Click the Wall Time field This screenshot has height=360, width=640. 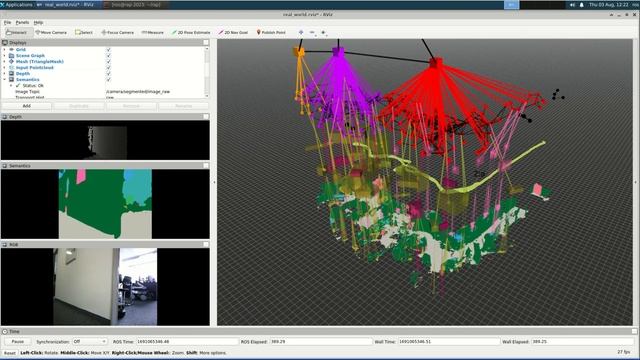(449, 342)
